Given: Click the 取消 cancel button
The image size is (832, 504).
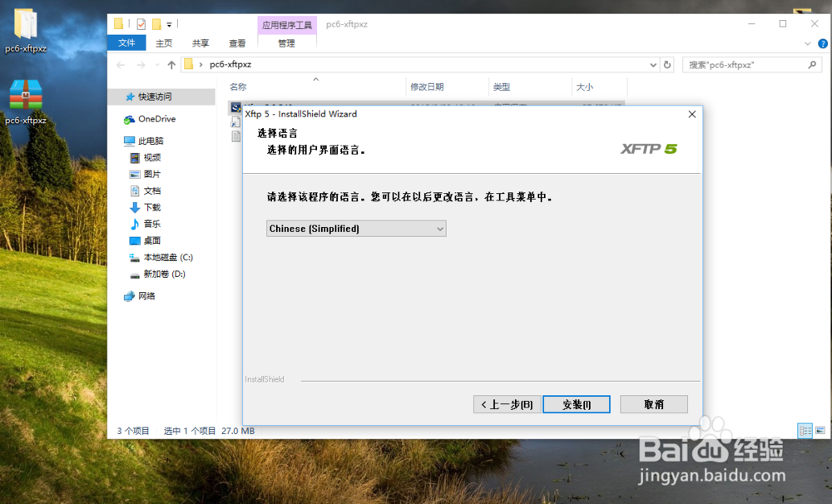Looking at the screenshot, I should click(654, 404).
